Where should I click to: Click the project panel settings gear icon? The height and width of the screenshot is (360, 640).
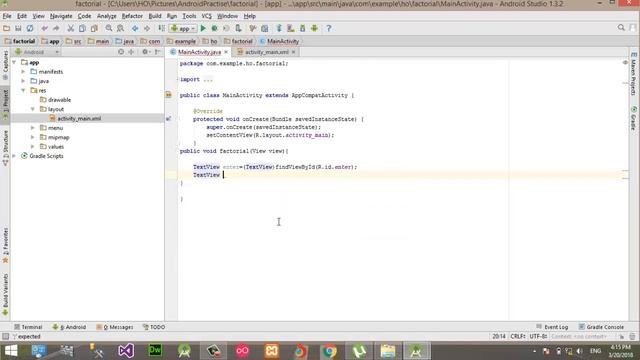(x=146, y=52)
